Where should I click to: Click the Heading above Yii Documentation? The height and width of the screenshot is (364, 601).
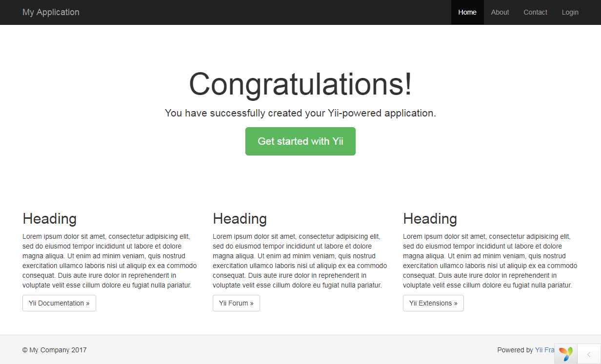pyautogui.click(x=49, y=219)
